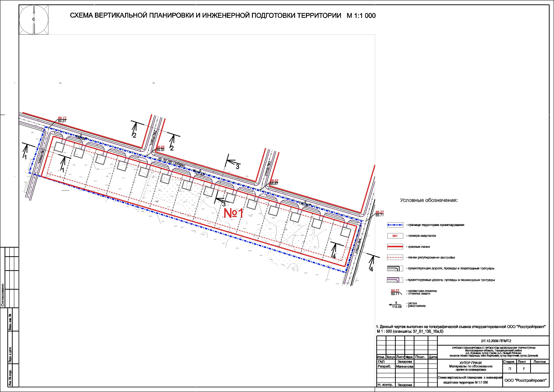Click the stage value 'П' cell
Viewport: 554px width, 392px height.
pos(510,369)
